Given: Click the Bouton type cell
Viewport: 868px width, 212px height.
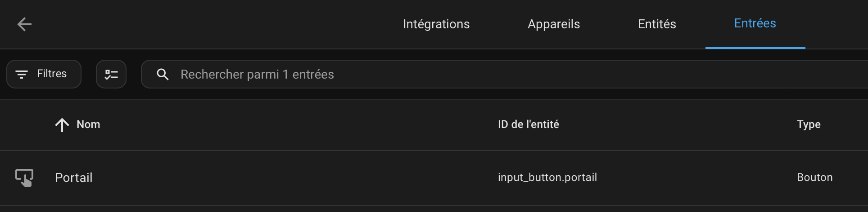Looking at the screenshot, I should [815, 177].
